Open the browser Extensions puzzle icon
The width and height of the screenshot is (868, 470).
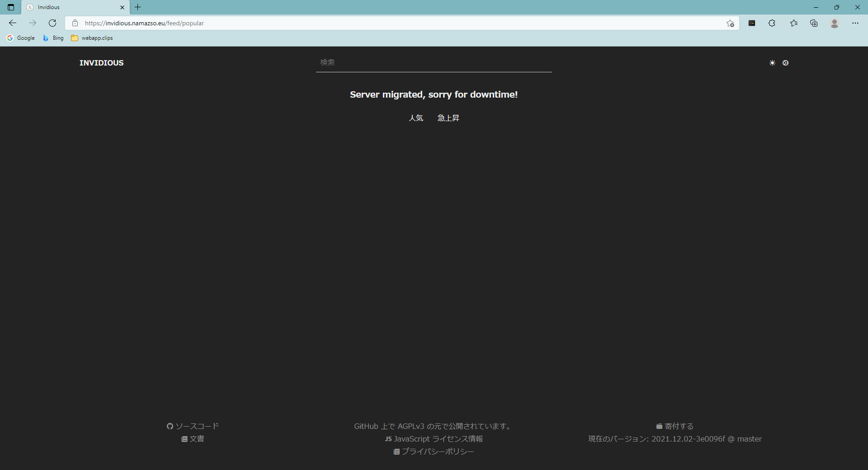[x=772, y=23]
